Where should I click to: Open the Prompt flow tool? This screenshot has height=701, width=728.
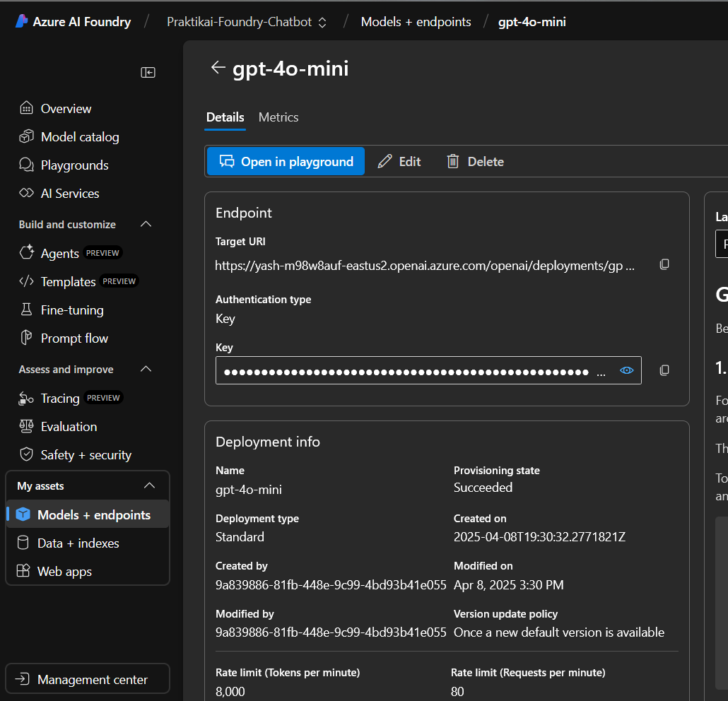72,338
